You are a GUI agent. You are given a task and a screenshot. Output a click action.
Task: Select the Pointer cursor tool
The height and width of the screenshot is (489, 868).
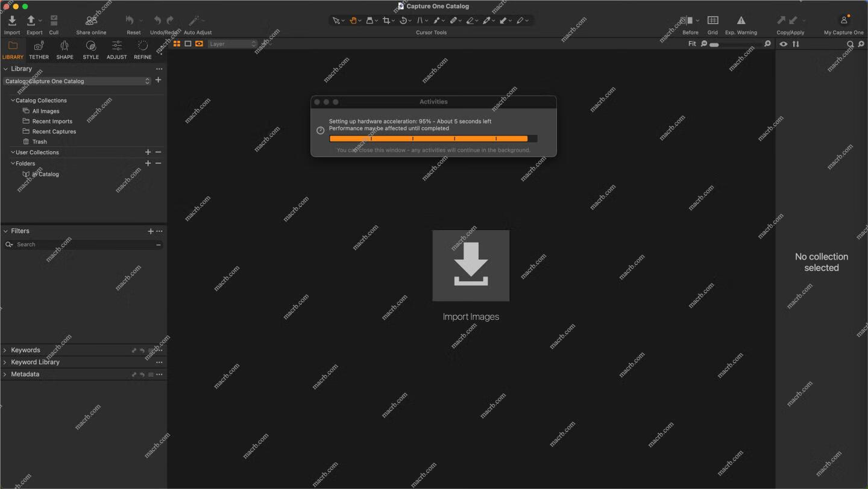click(336, 20)
